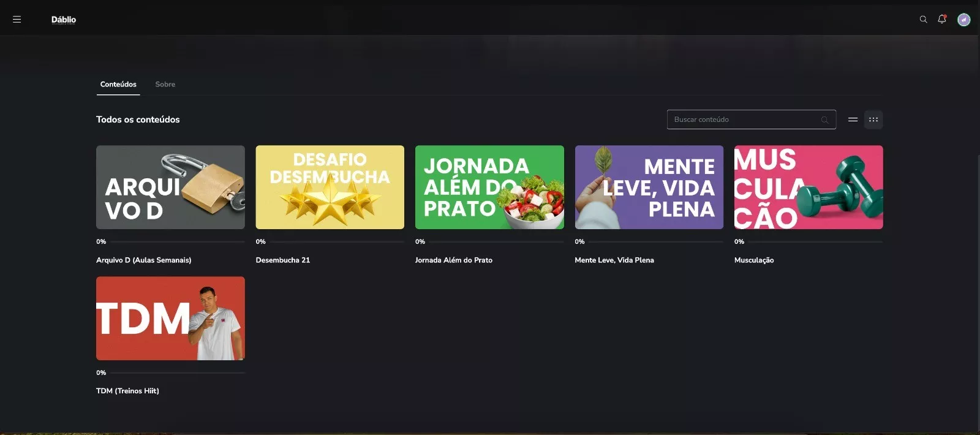Click the Desembucha 21 title link

coord(282,260)
